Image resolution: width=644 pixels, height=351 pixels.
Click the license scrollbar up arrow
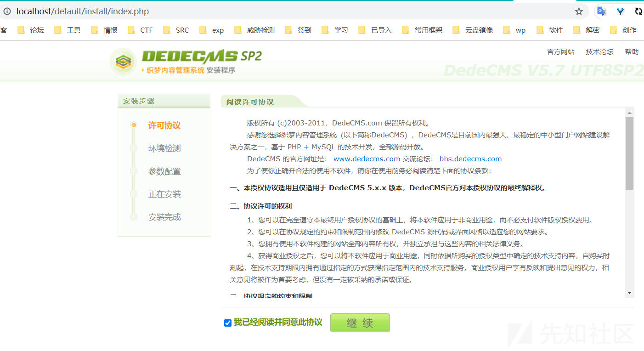629,112
